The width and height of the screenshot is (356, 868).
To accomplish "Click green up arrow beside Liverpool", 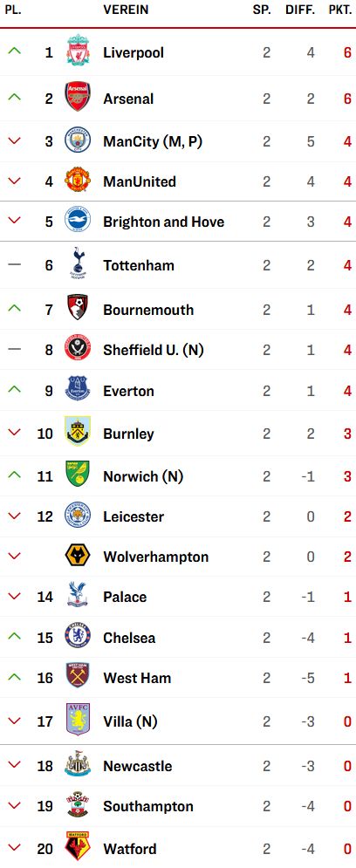I will (14, 51).
